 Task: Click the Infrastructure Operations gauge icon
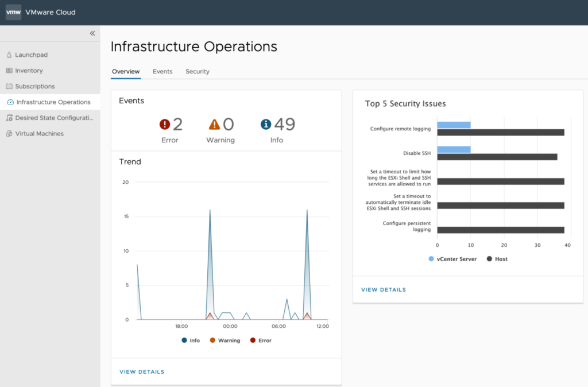click(x=10, y=102)
